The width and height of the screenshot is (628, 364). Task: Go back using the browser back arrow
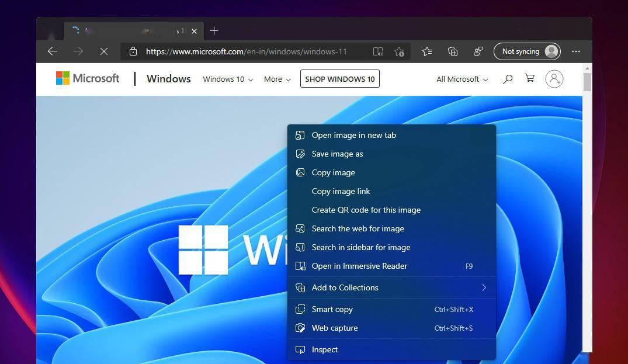(x=53, y=51)
